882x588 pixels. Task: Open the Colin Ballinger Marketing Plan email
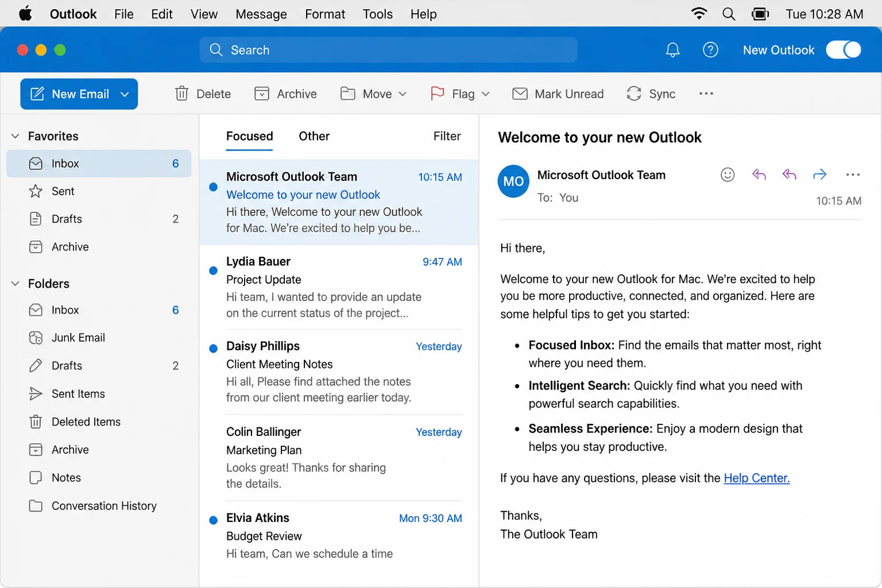339,458
